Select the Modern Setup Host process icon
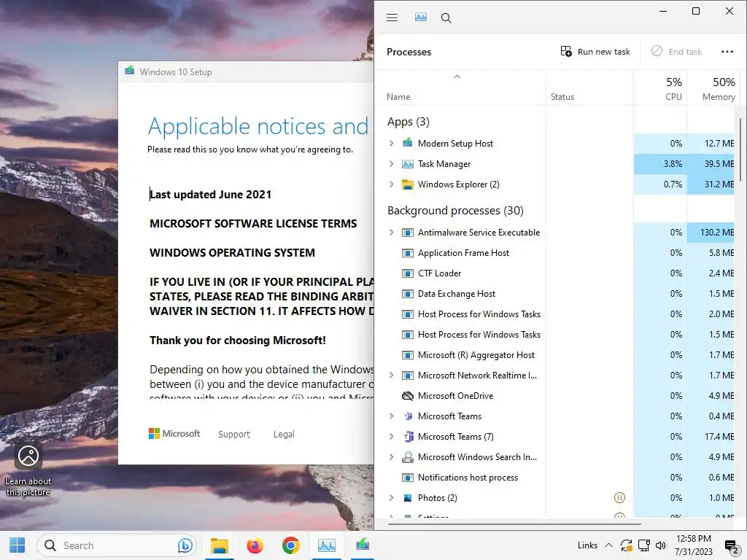Image resolution: width=747 pixels, height=560 pixels. click(407, 143)
